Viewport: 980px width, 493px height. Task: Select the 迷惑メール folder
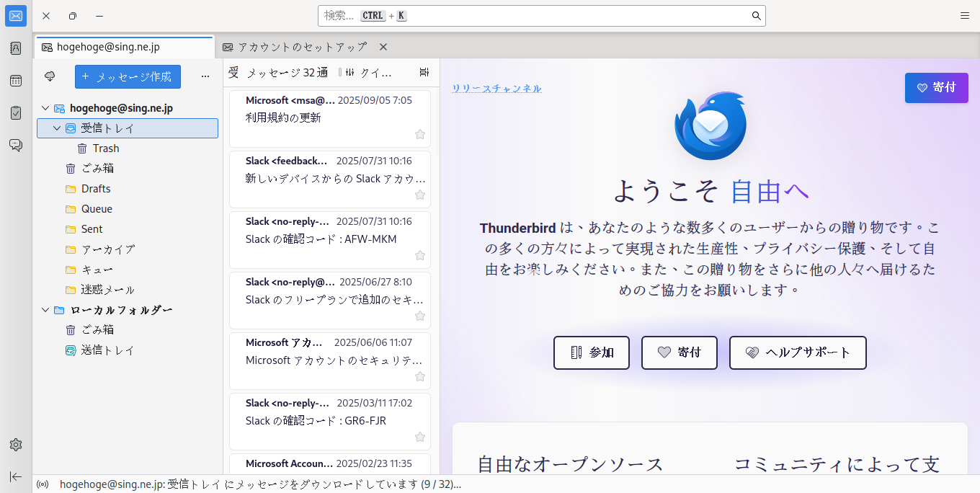(x=128, y=290)
